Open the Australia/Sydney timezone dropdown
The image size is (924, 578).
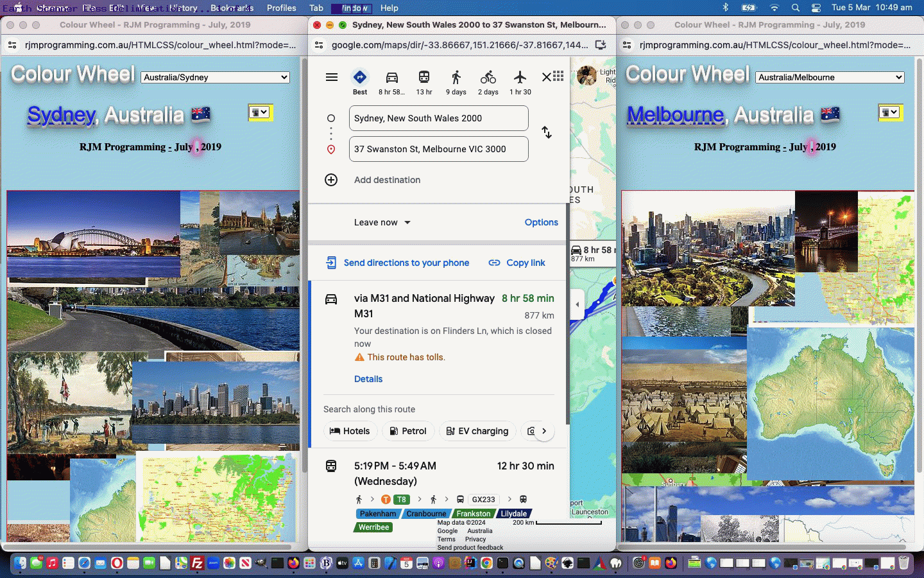(215, 77)
